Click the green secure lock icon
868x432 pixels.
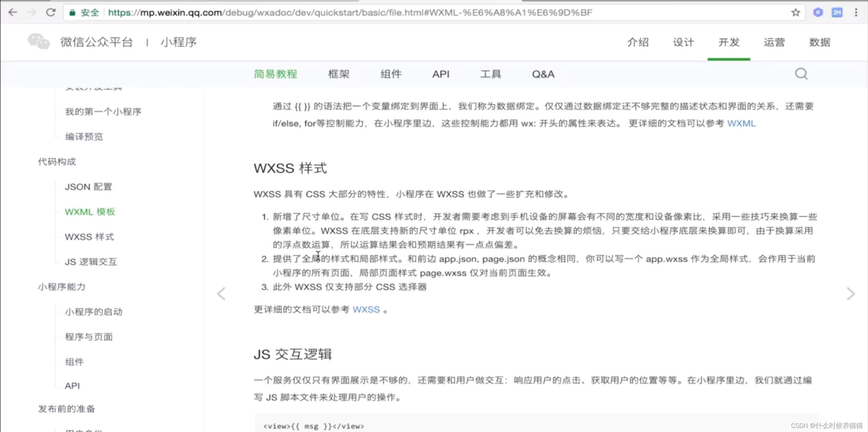pos(72,13)
